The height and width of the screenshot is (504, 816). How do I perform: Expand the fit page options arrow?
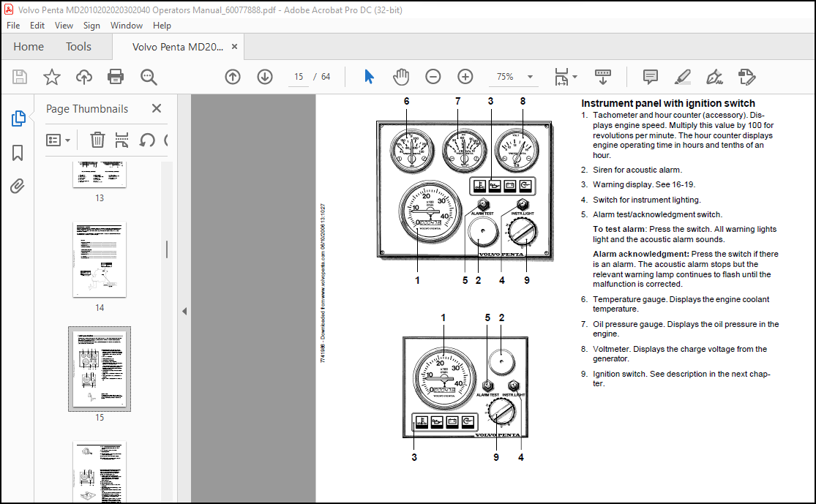575,77
